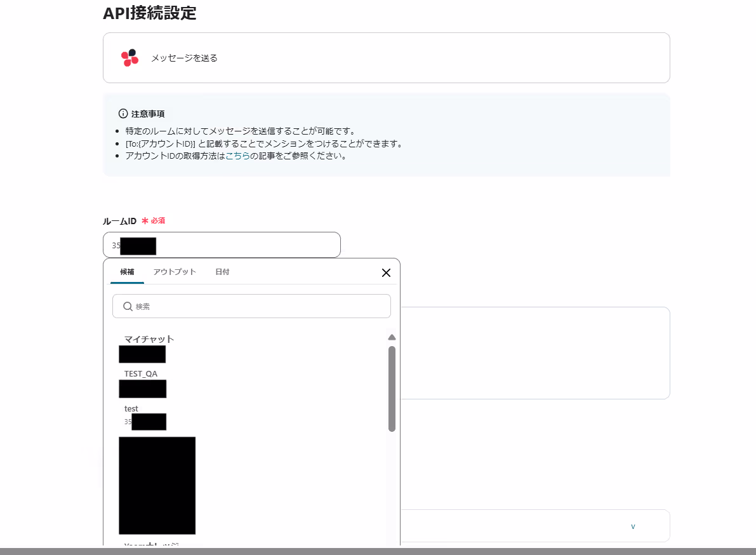Viewport: 756px width, 555px height.
Task: Click the info icon beside 注意事項
Action: coord(123,114)
